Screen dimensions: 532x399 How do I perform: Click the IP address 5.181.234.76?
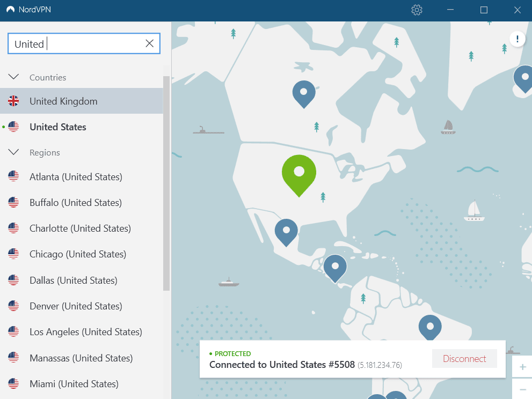click(x=380, y=365)
